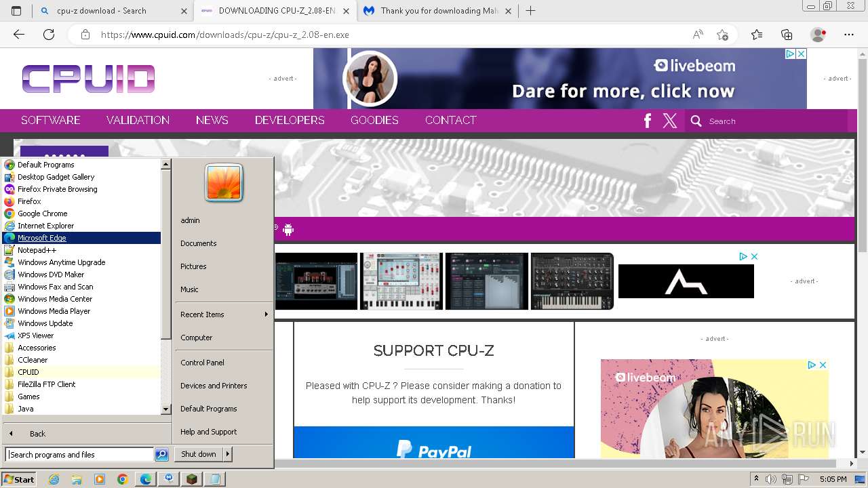Click the CPUID logo
This screenshot has width=868, height=488.
88,79
